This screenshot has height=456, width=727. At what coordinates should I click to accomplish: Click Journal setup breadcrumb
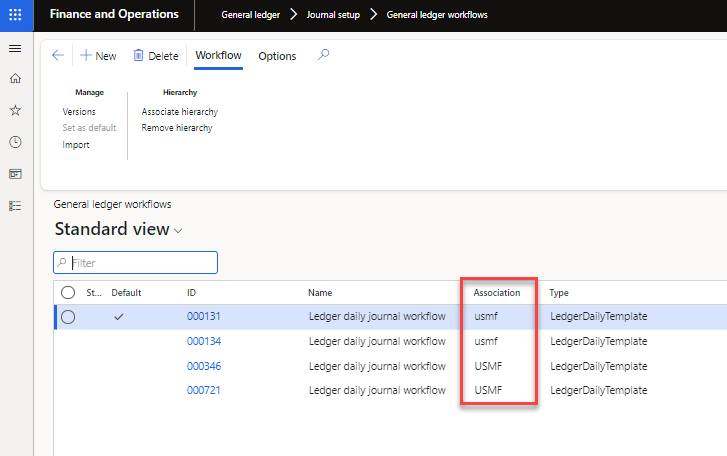(x=333, y=15)
